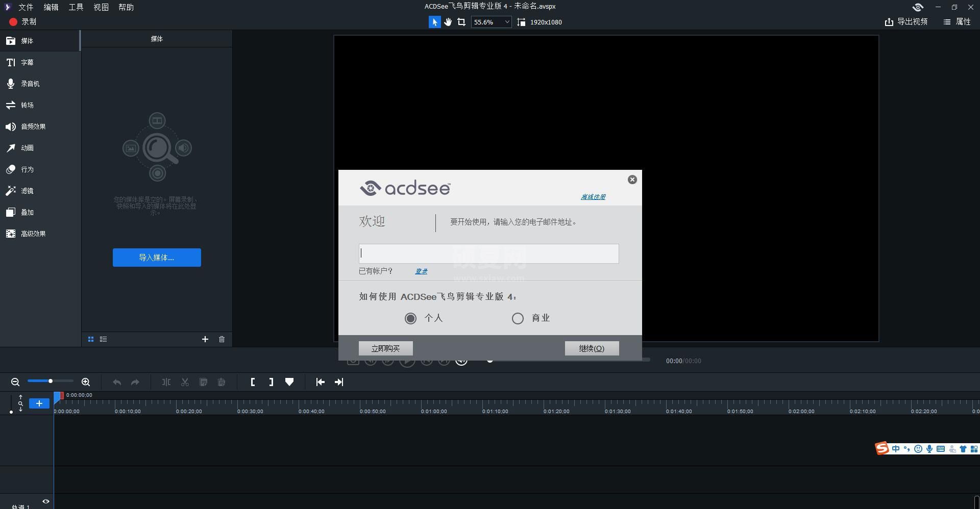This screenshot has width=980, height=509.
Task: Toggle Sogou Chinese 中 input mode
Action: pos(896,449)
